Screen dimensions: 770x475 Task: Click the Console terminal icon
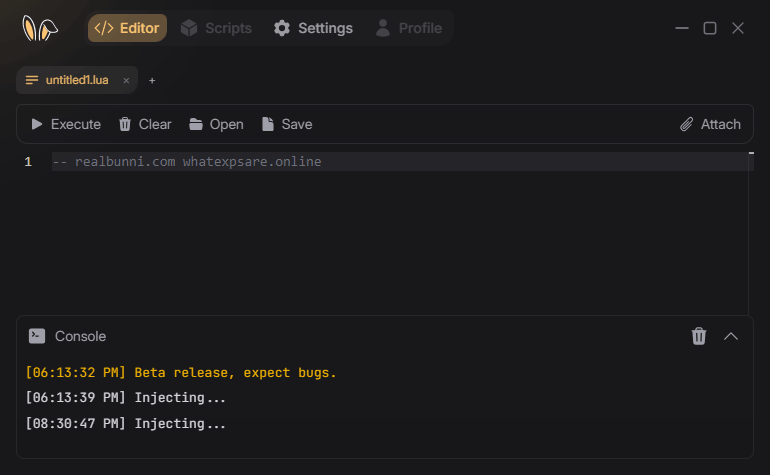pyautogui.click(x=37, y=336)
